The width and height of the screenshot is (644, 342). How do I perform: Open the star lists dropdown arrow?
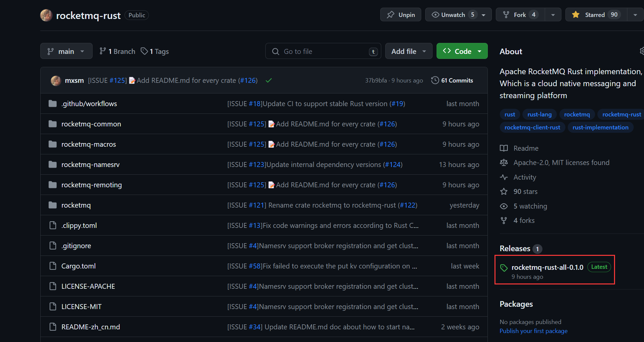pos(635,15)
